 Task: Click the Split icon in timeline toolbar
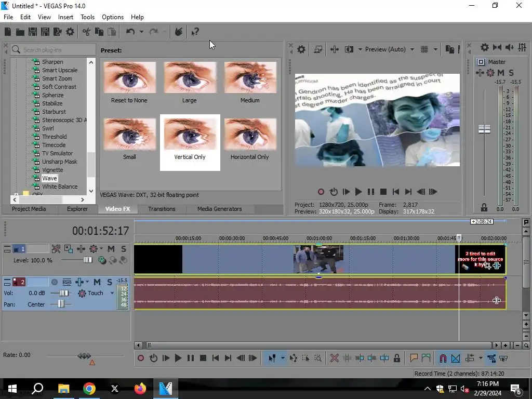[384, 358]
